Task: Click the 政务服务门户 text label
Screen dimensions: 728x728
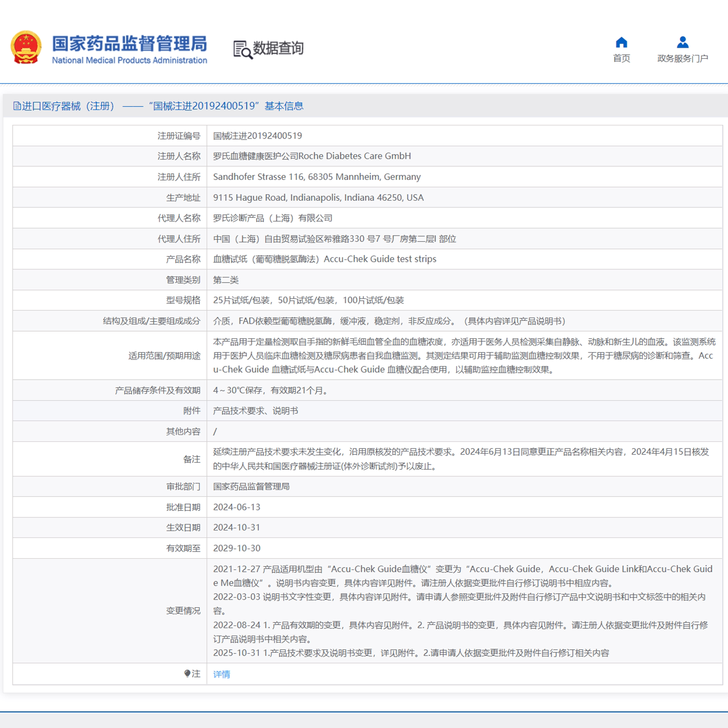Action: pyautogui.click(x=682, y=59)
